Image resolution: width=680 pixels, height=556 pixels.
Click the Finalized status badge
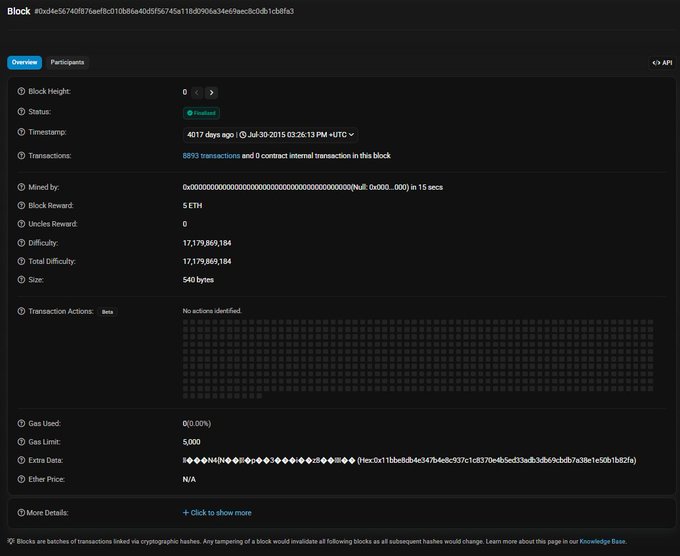[201, 113]
